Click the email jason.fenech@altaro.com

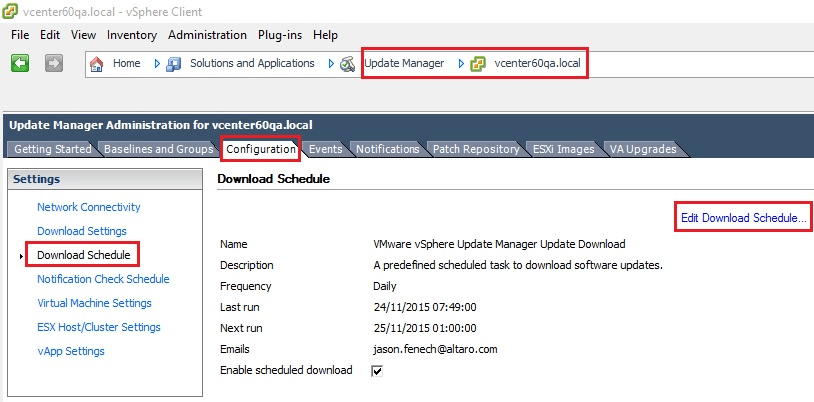pyautogui.click(x=435, y=349)
